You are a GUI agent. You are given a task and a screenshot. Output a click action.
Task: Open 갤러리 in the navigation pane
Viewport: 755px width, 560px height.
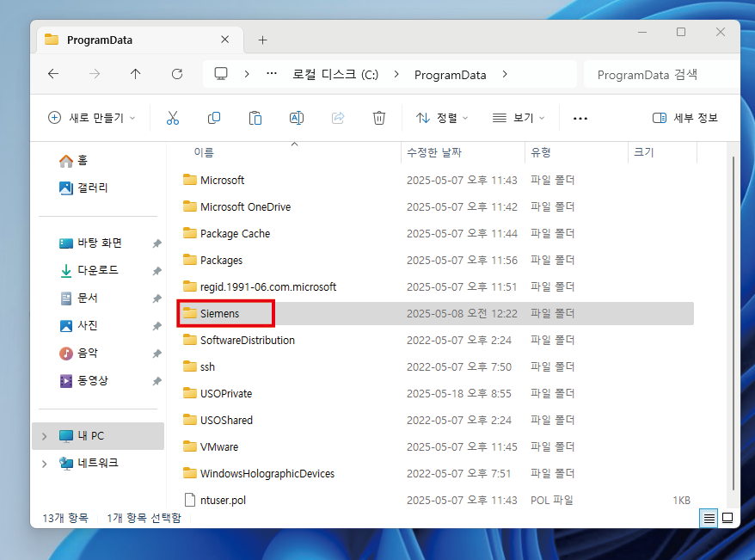[x=83, y=188]
